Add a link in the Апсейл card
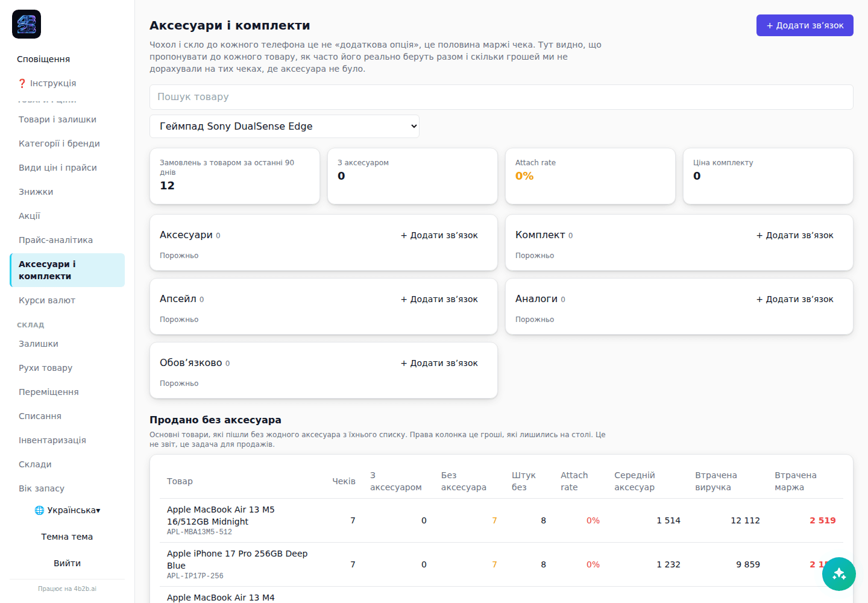 point(439,299)
